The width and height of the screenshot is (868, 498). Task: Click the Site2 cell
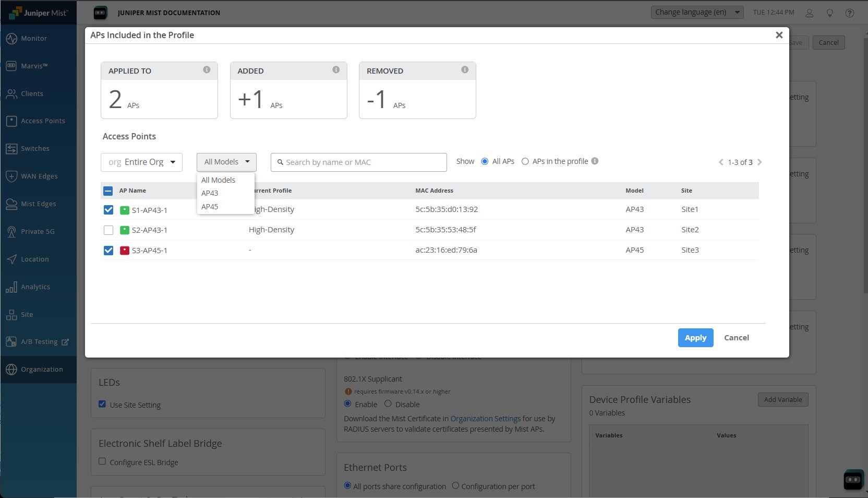point(690,230)
